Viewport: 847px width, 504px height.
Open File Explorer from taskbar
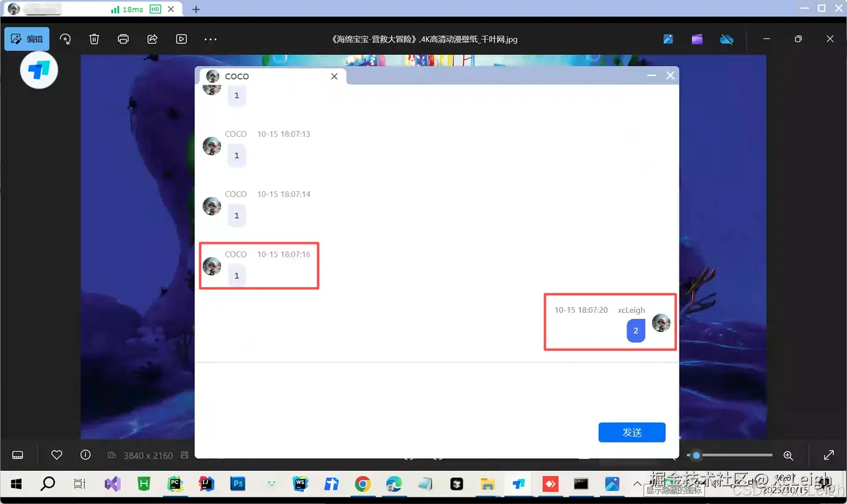488,484
